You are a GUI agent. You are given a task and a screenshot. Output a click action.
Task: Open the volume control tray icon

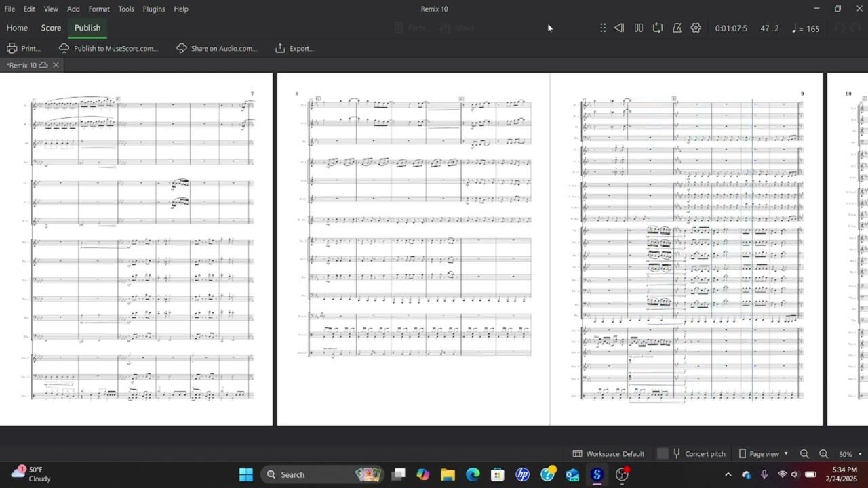click(x=795, y=474)
